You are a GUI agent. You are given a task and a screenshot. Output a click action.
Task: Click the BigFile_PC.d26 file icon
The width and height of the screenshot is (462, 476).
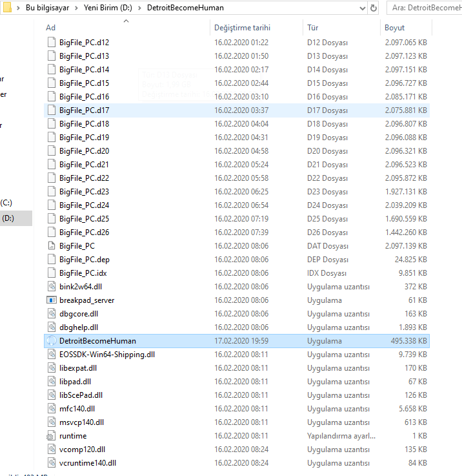52,233
